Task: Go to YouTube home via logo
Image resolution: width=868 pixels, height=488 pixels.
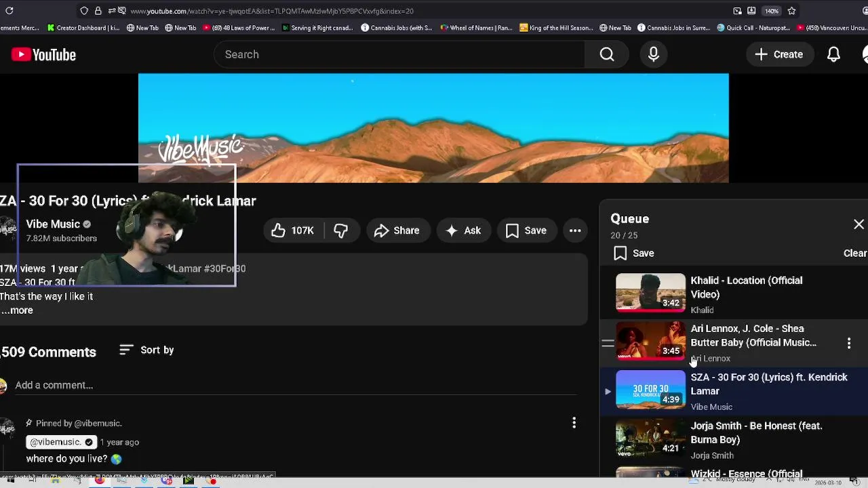Action: tap(43, 55)
